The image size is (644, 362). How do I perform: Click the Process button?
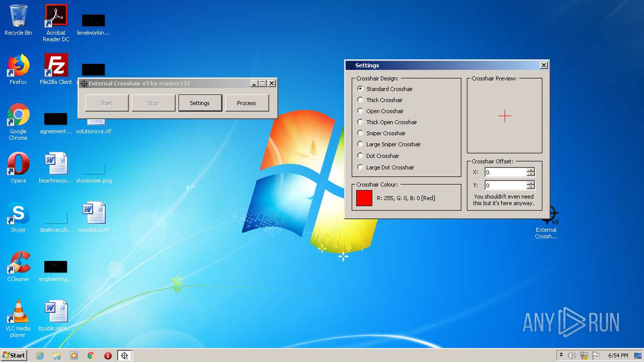tap(247, 103)
